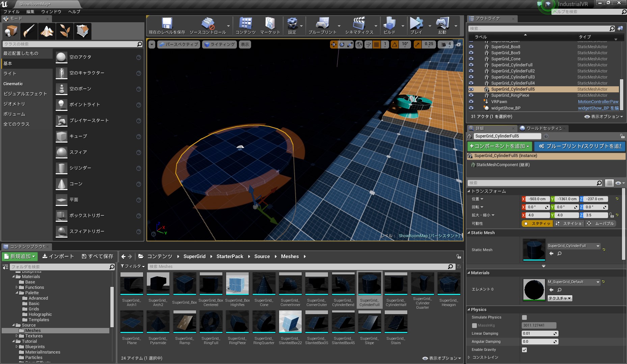Viewport: 627px width, 364px height.
Task: Save the current level with the toolbar disk icon
Action: point(167,24)
